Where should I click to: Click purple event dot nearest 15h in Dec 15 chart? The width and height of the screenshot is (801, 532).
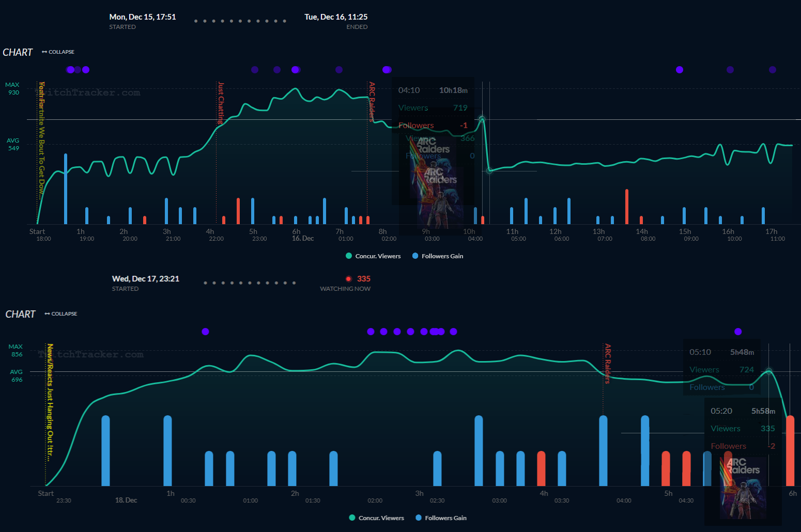(680, 70)
